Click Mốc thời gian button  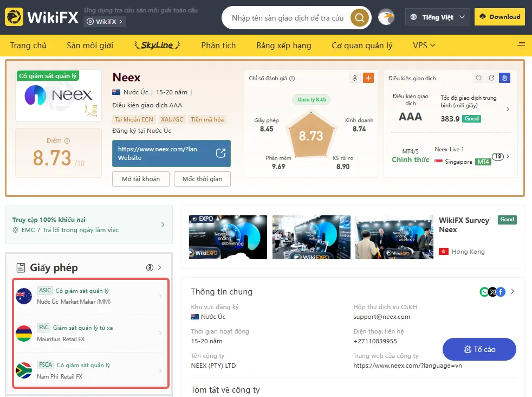click(x=202, y=179)
